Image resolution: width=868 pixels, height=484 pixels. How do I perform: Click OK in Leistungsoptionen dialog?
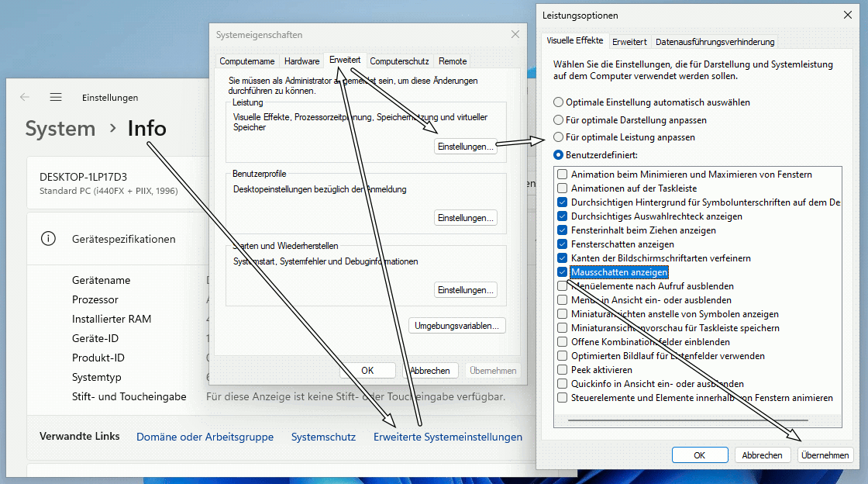coord(700,455)
